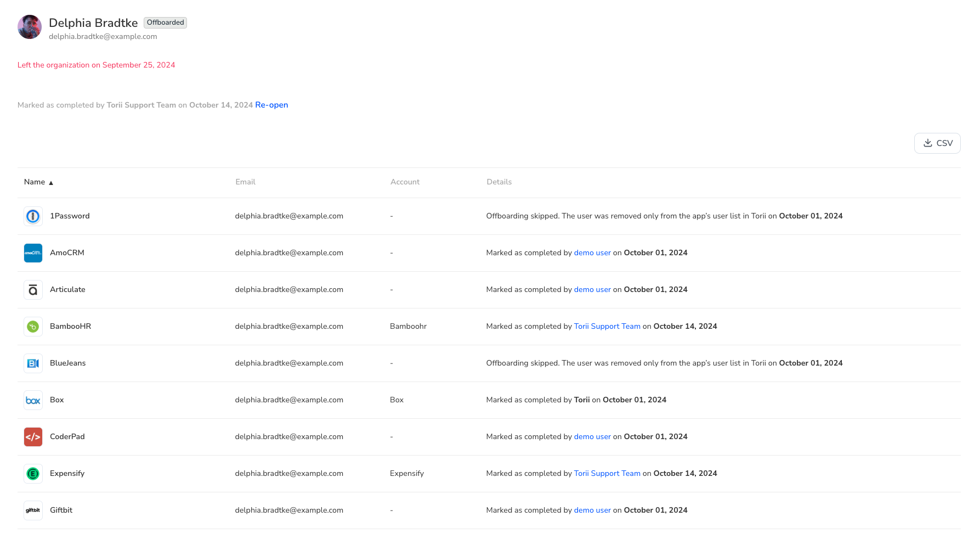980x533 pixels.
Task: Click the Email column header
Action: [245, 182]
